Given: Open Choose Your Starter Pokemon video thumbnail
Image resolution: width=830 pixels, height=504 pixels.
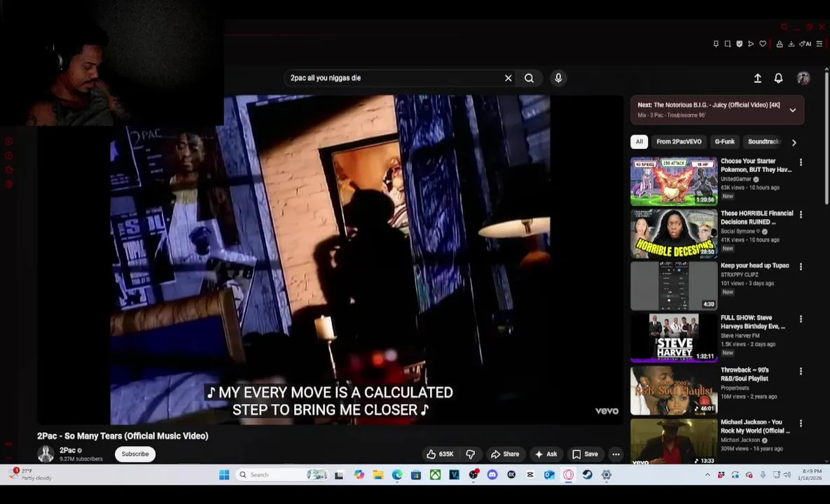Looking at the screenshot, I should (674, 181).
